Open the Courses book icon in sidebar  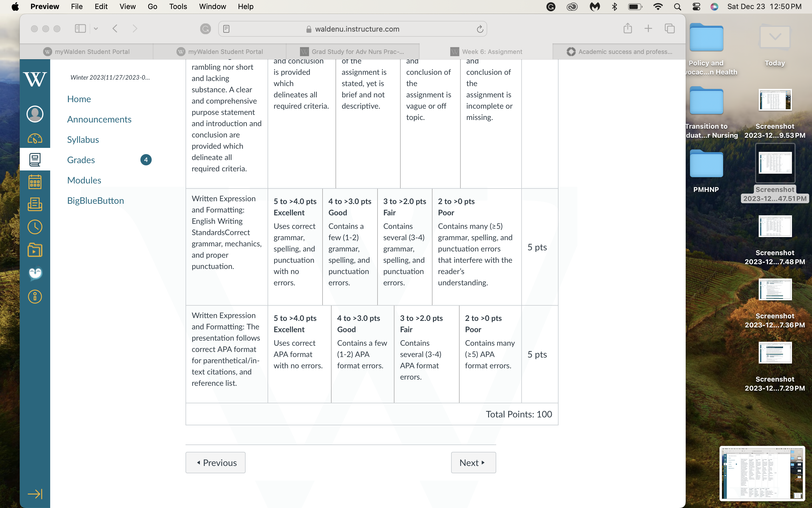tap(35, 159)
